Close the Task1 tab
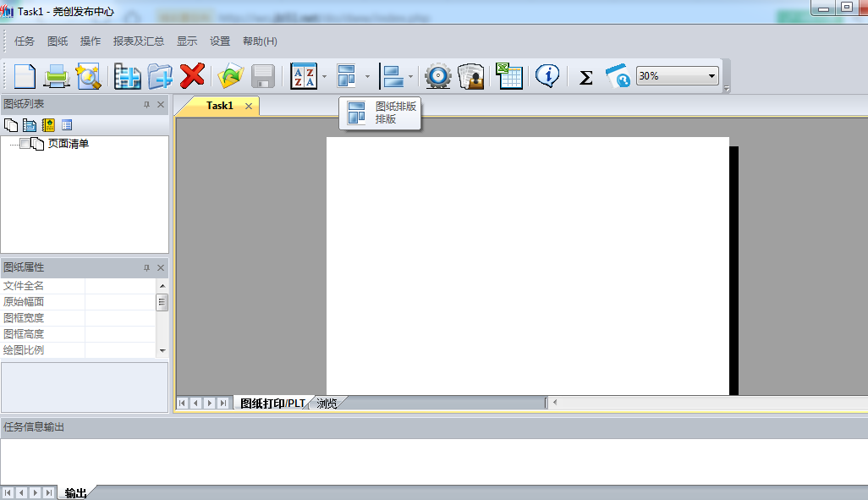 click(x=249, y=106)
